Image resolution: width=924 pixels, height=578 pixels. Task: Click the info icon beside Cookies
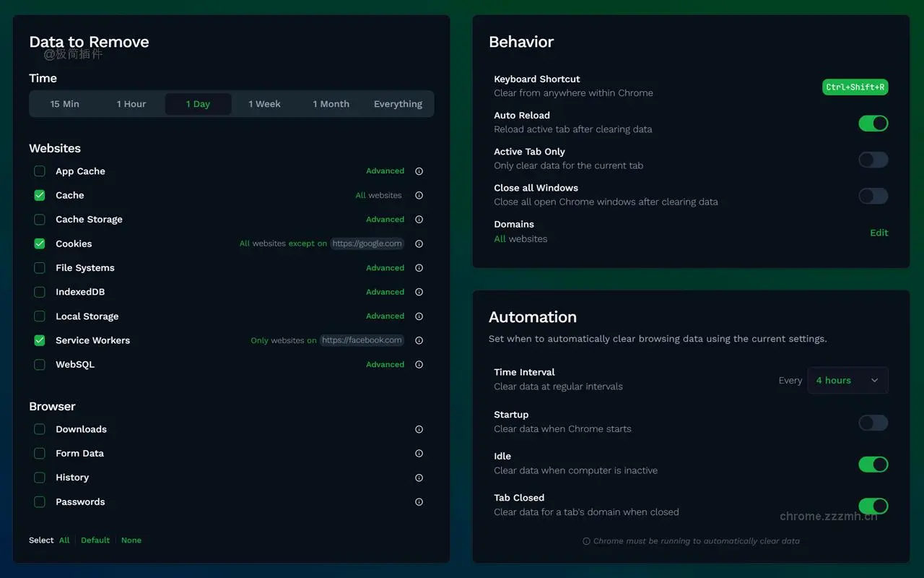pos(419,243)
